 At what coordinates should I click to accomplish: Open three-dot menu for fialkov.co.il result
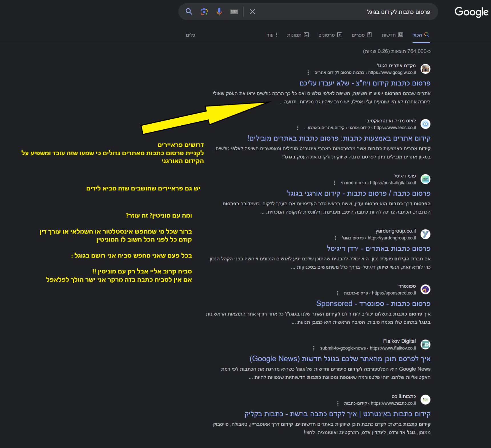[x=314, y=348]
